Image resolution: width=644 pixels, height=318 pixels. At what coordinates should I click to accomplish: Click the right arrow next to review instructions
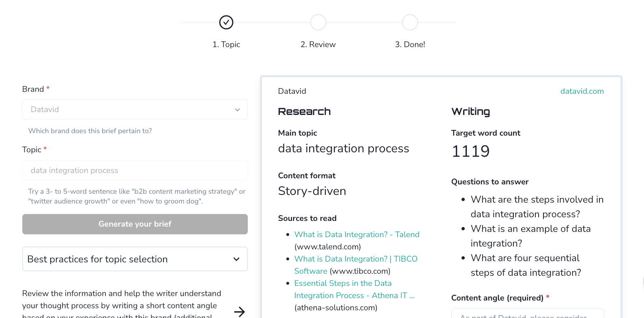[240, 312]
